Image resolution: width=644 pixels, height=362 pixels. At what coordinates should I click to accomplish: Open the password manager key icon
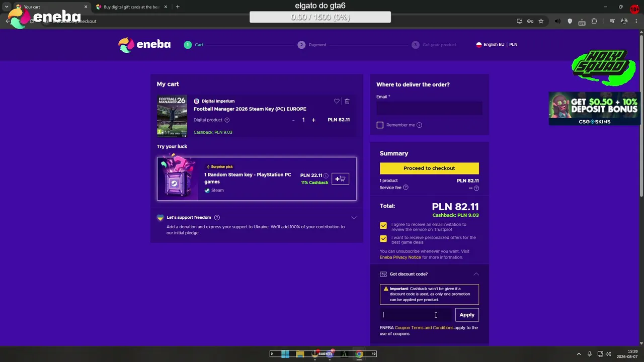point(530,21)
